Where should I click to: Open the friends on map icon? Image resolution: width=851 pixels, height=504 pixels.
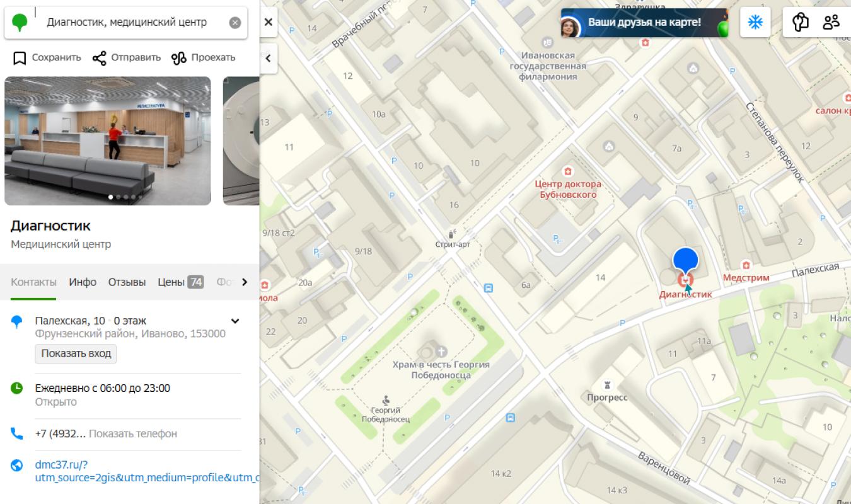831,23
